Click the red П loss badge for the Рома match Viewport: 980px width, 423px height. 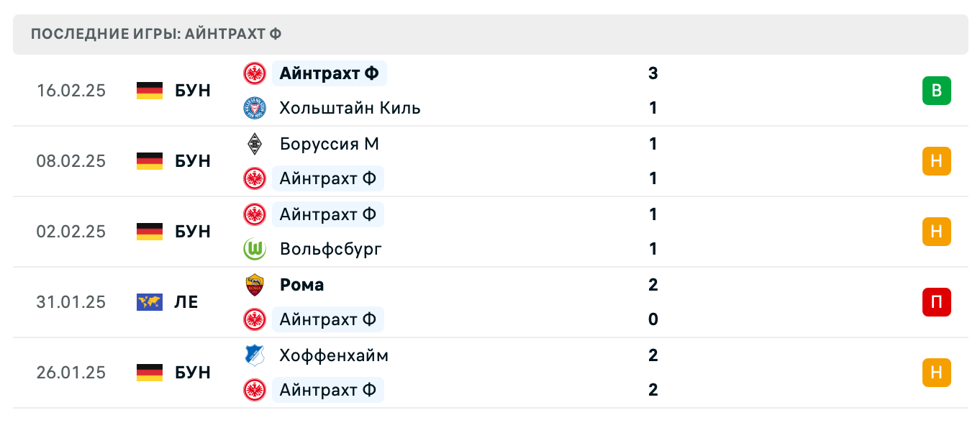tap(936, 302)
